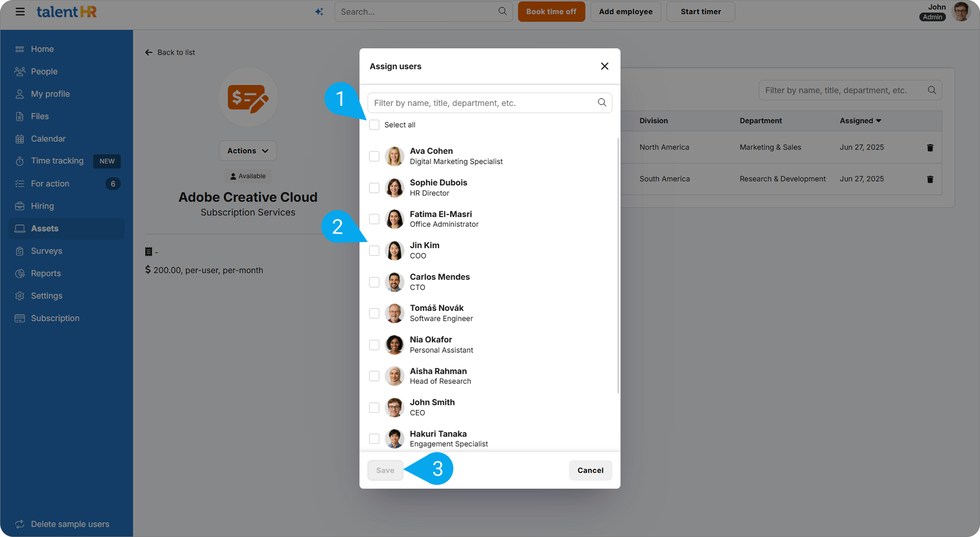Open People in the sidebar

coord(67,71)
